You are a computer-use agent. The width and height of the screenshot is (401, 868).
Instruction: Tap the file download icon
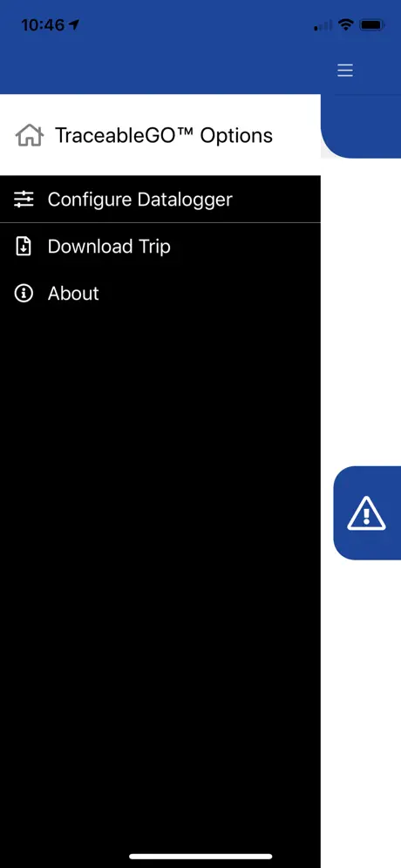[24, 246]
